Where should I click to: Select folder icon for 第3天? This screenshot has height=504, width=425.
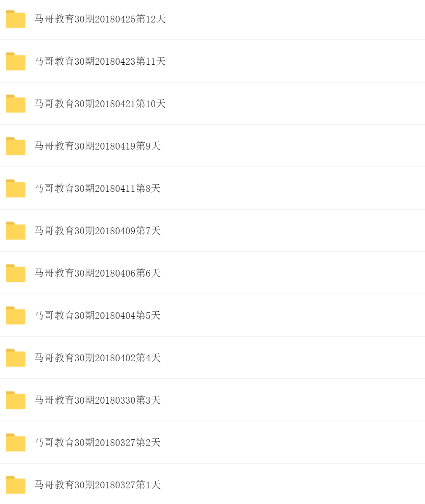click(15, 400)
